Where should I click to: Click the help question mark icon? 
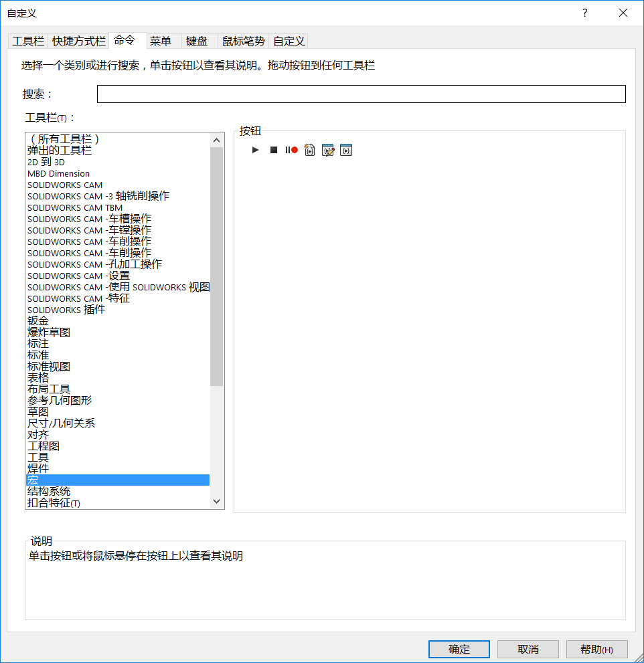(584, 13)
